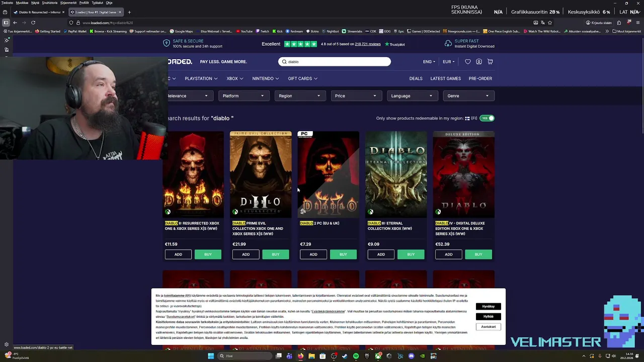Image resolution: width=644 pixels, height=362 pixels.
Task: Go back with the browser back arrow
Action: coord(15,23)
